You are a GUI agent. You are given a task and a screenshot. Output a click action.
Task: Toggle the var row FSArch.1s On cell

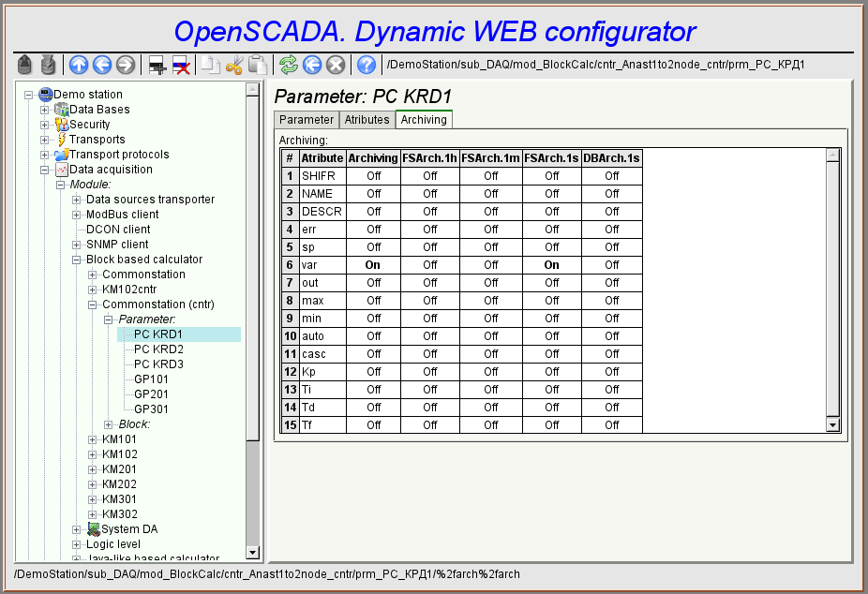552,265
